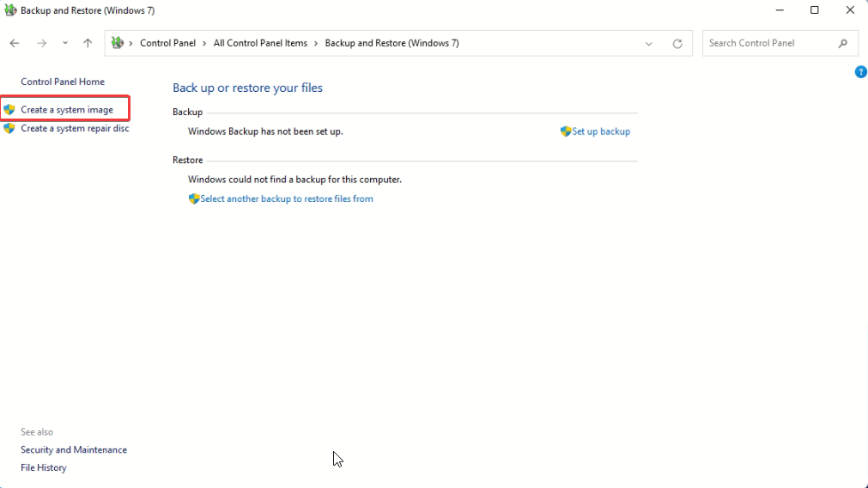Select All Control Panel Items breadcrumb
Image resolution: width=868 pixels, height=488 pixels.
260,43
